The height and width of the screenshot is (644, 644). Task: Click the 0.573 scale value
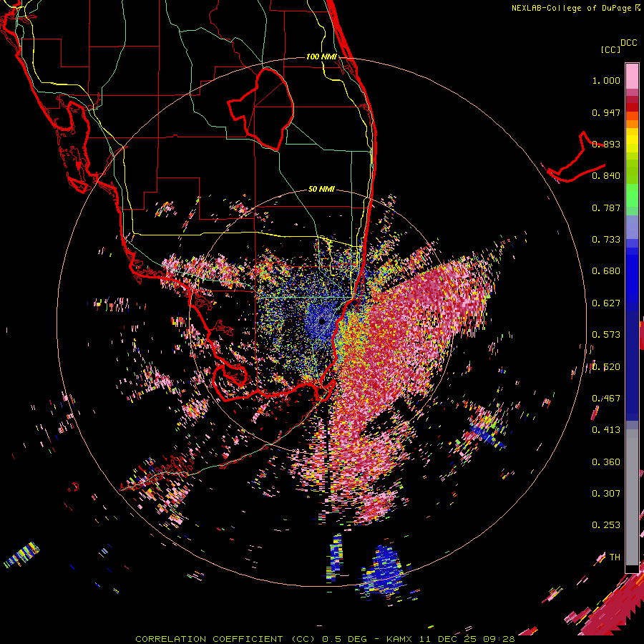(606, 335)
